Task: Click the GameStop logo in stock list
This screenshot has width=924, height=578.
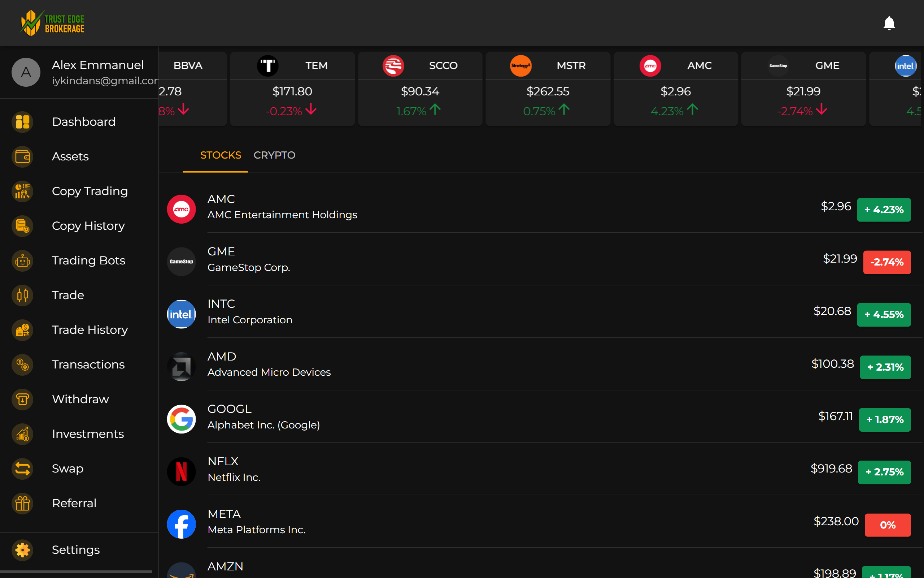Action: tap(181, 262)
